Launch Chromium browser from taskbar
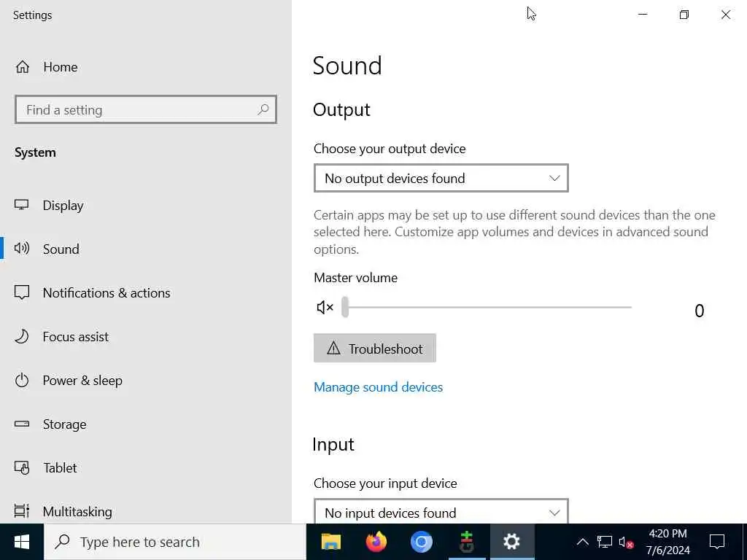Screen dimensions: 747x560 [x=422, y=542]
